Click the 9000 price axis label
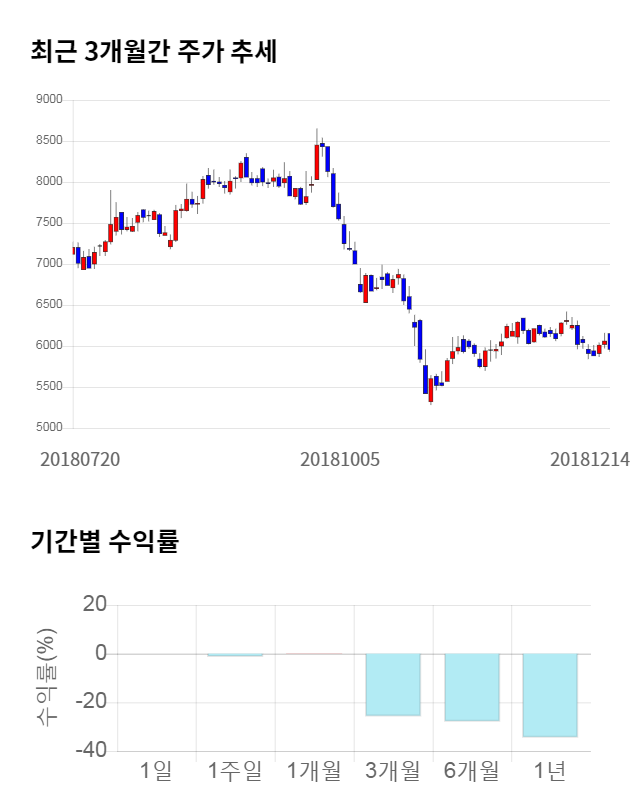The image size is (640, 810). [49, 100]
